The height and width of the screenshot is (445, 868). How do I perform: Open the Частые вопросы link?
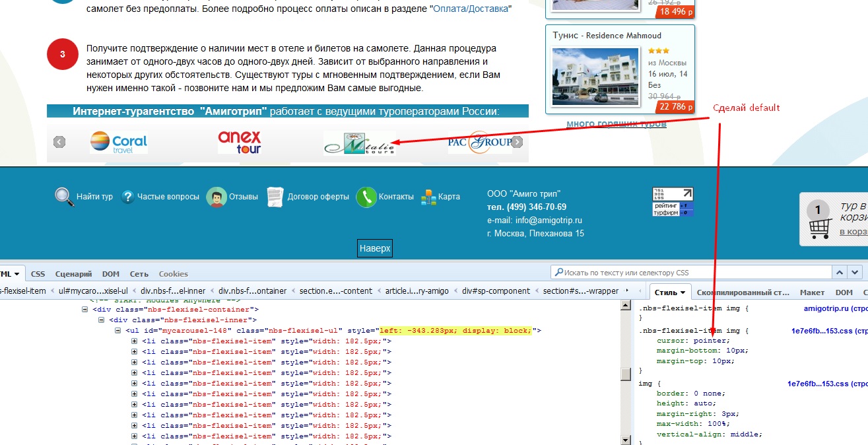click(168, 197)
